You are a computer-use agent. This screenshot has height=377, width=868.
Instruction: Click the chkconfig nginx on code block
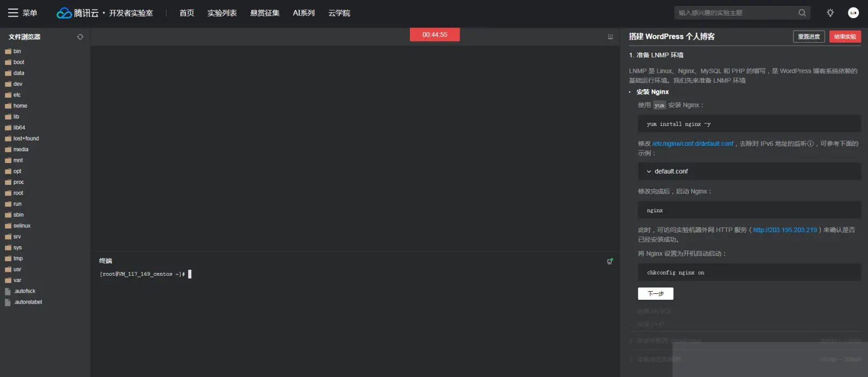749,272
